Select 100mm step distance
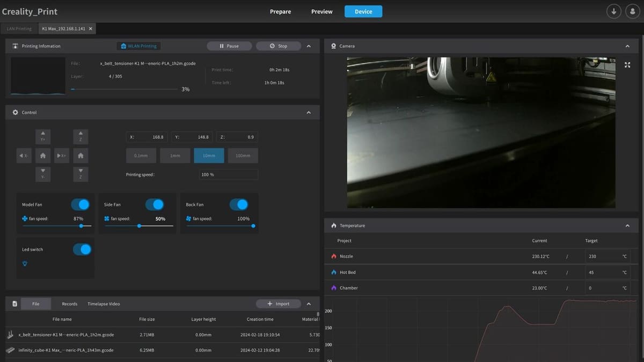This screenshot has height=362, width=644. (x=243, y=156)
